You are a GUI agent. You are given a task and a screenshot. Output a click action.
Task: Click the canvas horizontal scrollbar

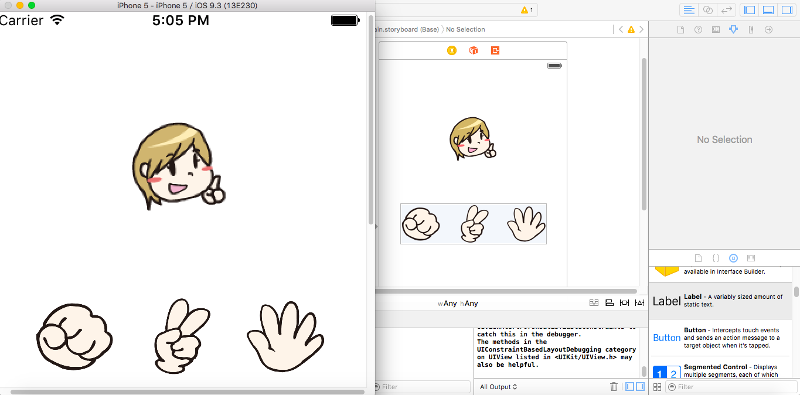pos(506,291)
